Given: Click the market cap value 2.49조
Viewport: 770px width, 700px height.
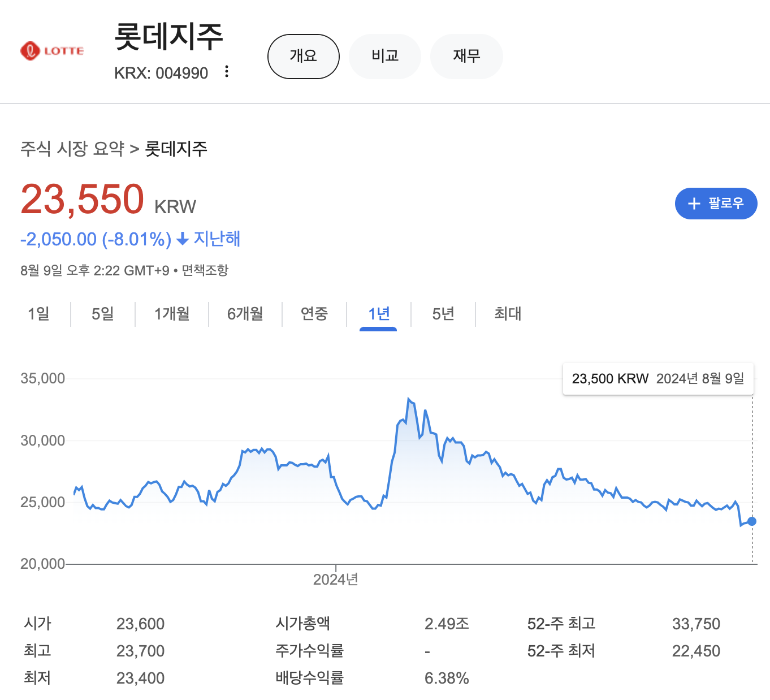Looking at the screenshot, I should pyautogui.click(x=447, y=624).
